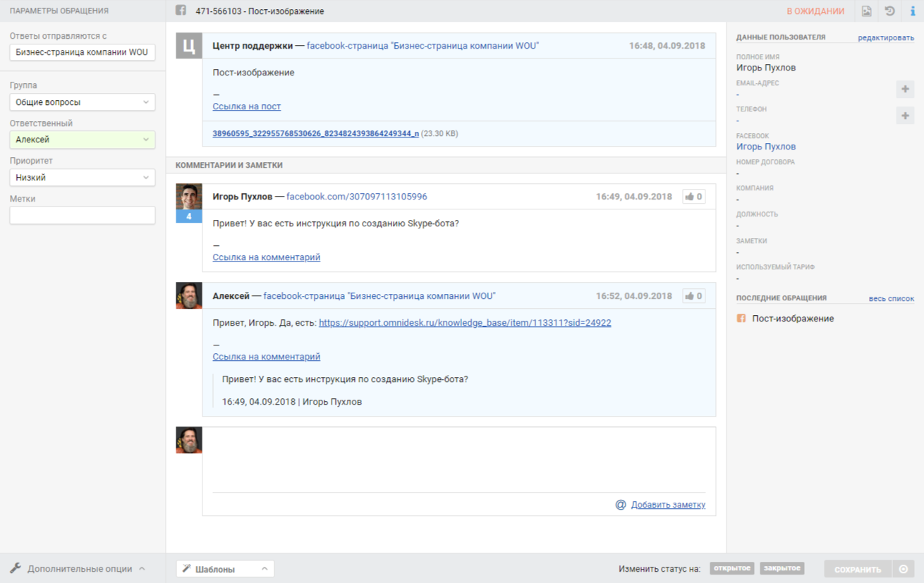Open the ticket history clock icon
Viewport: 924px width, 583px height.
(889, 11)
